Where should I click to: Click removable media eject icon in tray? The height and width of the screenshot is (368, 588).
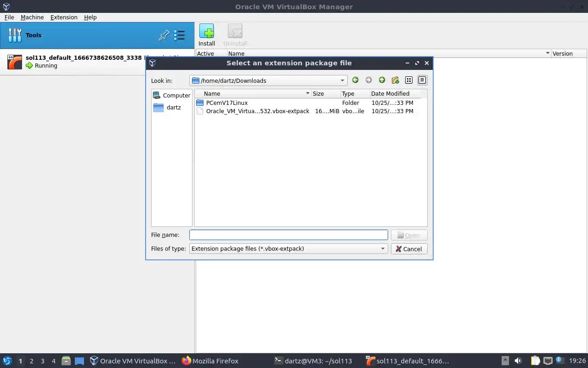click(505, 361)
